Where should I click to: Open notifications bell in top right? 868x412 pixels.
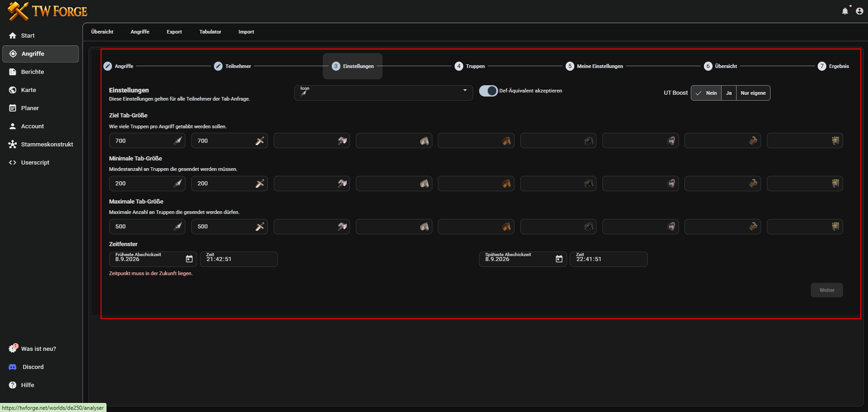click(x=845, y=11)
